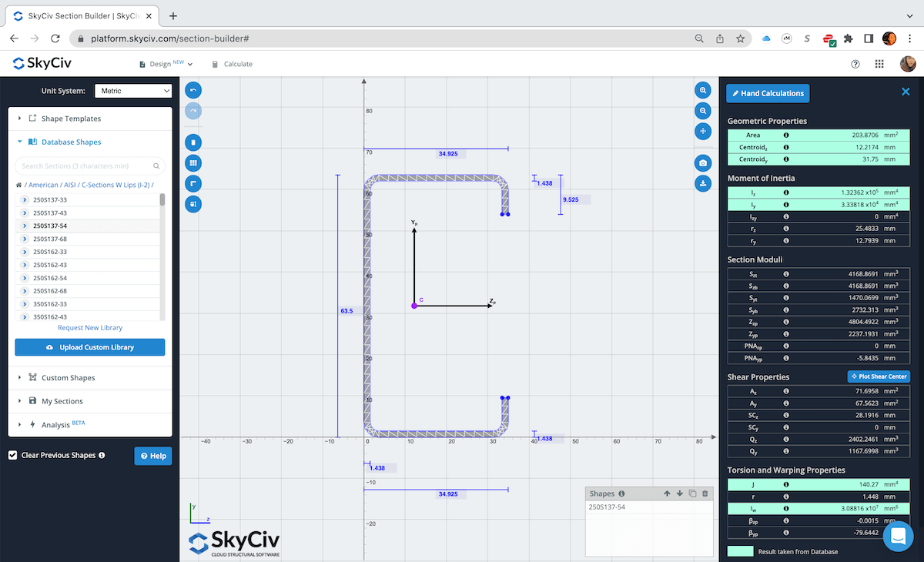Screen dimensions: 924x562
Task: Zoom in on the section view
Action: tap(703, 90)
